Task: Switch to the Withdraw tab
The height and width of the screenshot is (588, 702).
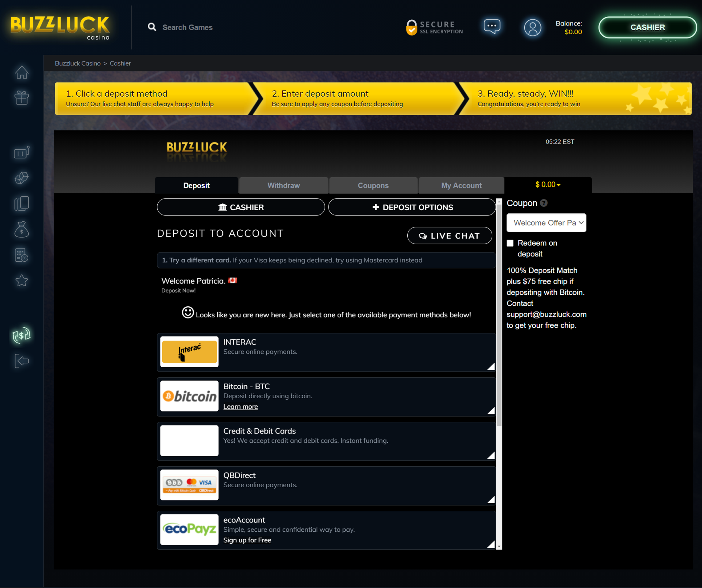Action: tap(284, 186)
